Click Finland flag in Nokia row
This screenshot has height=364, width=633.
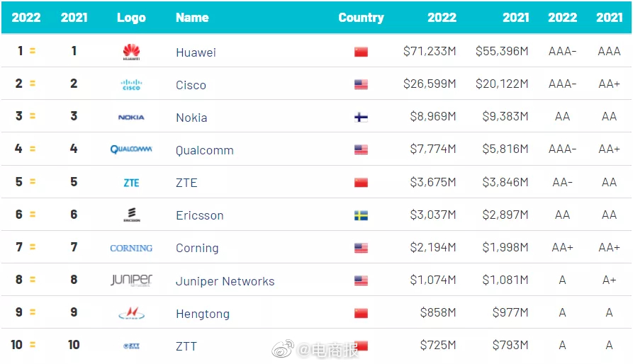pos(361,118)
